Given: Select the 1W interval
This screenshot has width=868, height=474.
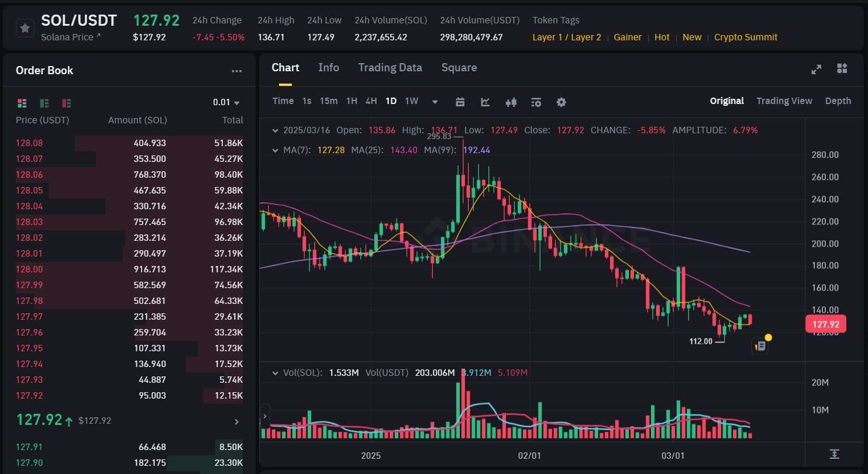Looking at the screenshot, I should (412, 101).
